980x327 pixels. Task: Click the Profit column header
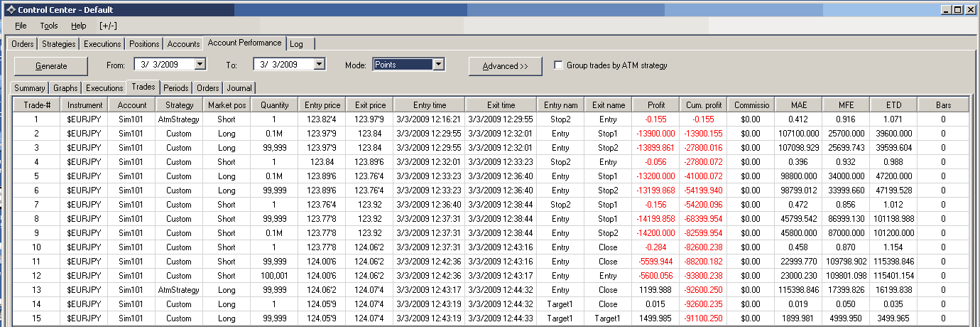(x=655, y=105)
